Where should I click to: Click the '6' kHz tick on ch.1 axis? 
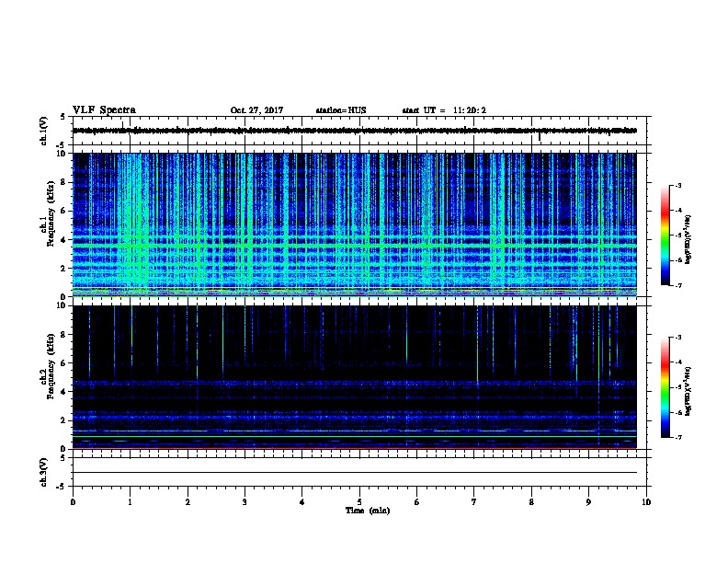coord(64,211)
